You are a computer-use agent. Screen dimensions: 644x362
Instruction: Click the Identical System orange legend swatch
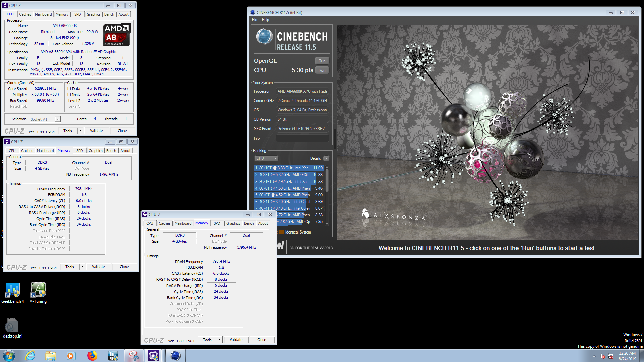[282, 232]
